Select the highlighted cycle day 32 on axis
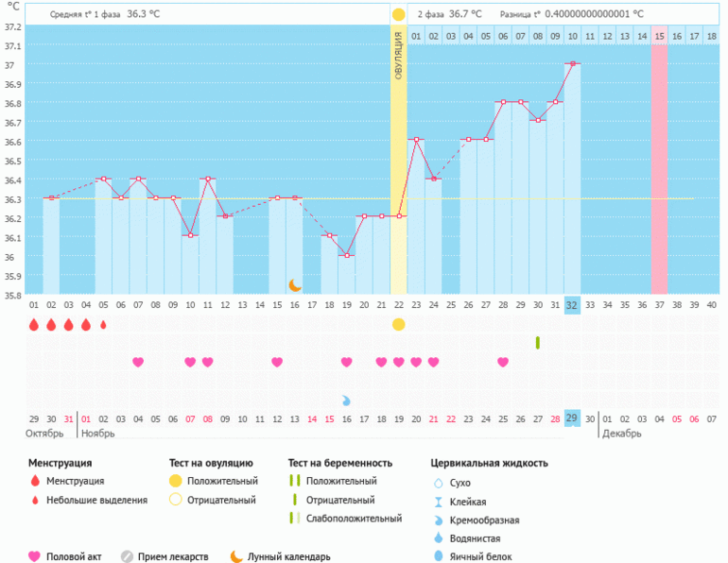The image size is (728, 563). tap(572, 304)
